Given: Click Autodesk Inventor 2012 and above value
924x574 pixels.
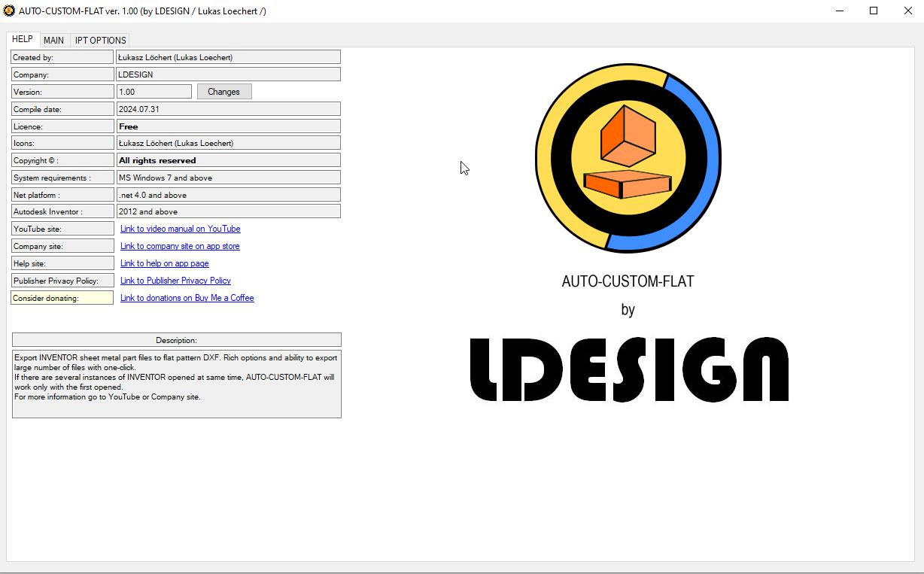Looking at the screenshot, I should pyautogui.click(x=228, y=211).
